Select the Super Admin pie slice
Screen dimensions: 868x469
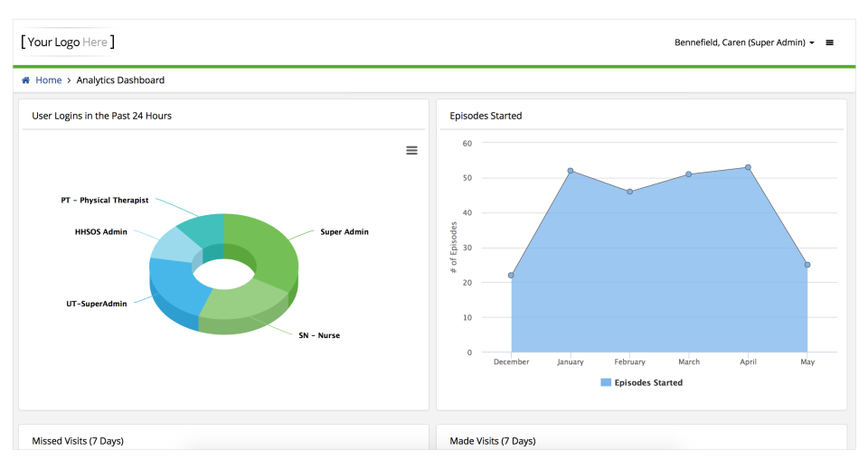[x=262, y=249]
